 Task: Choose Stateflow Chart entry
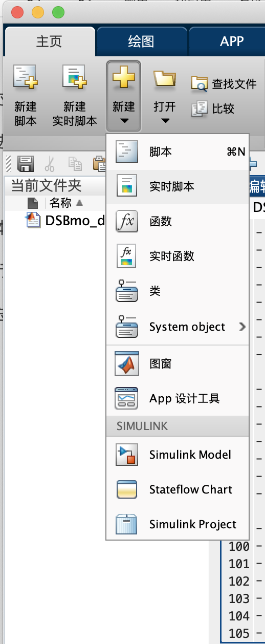pos(178,489)
